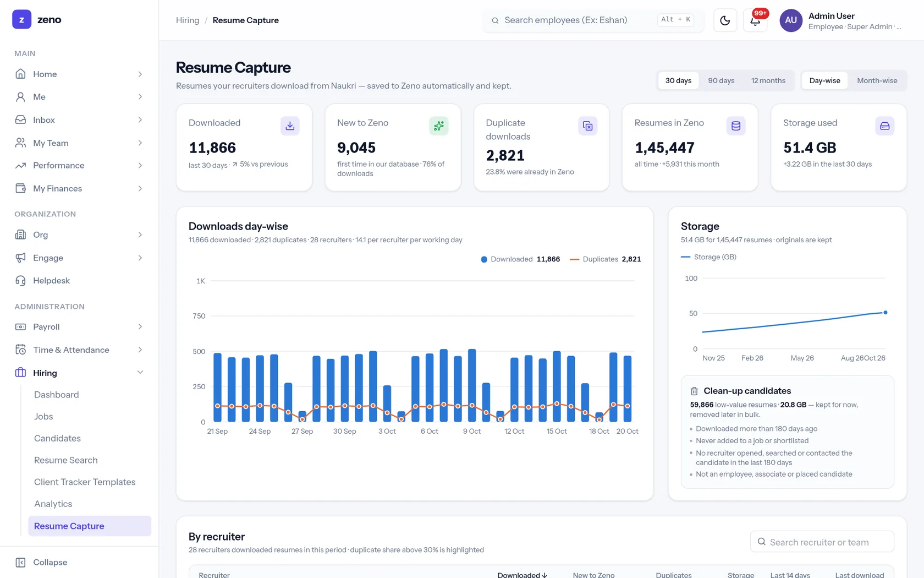Open the Candidates submenu item
The image size is (924, 578).
coord(57,438)
